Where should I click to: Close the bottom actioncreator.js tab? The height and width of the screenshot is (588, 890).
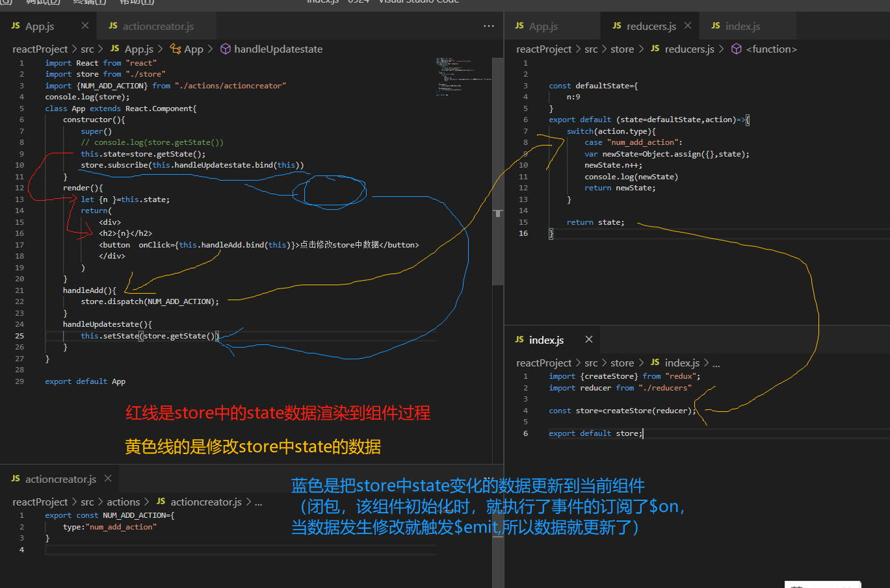click(108, 478)
